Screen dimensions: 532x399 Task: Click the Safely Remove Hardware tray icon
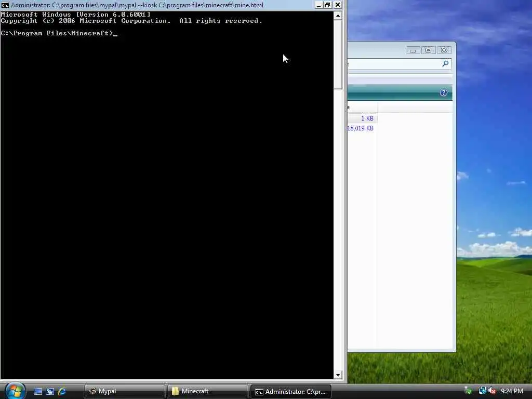[x=468, y=391]
